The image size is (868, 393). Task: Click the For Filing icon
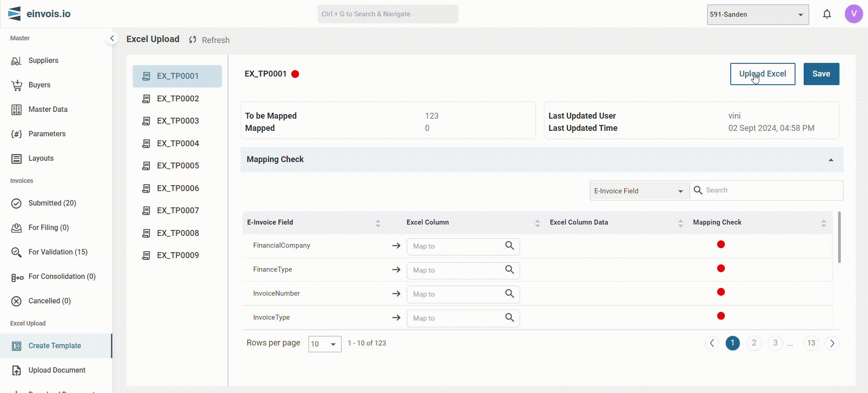[16, 228]
